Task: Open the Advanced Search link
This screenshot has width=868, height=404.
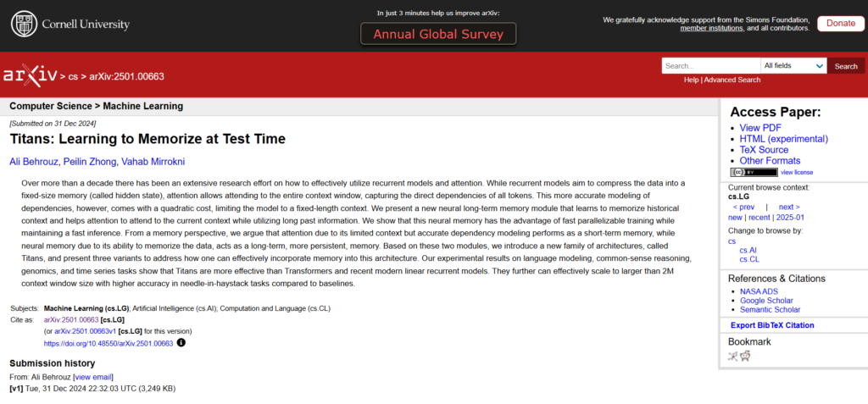Action: [x=732, y=80]
